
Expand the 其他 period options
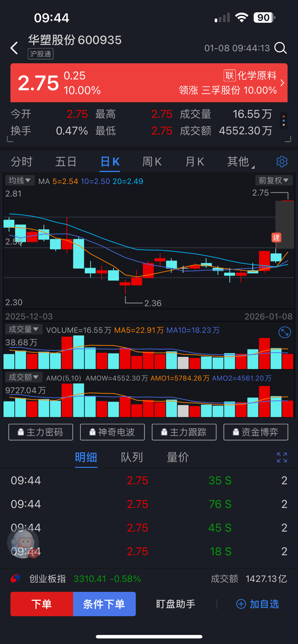coord(240,162)
